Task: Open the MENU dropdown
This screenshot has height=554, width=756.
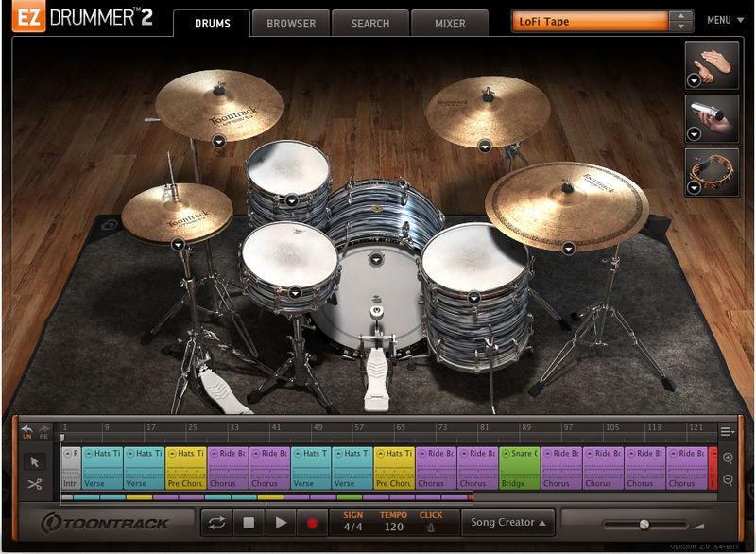Action: pos(725,20)
